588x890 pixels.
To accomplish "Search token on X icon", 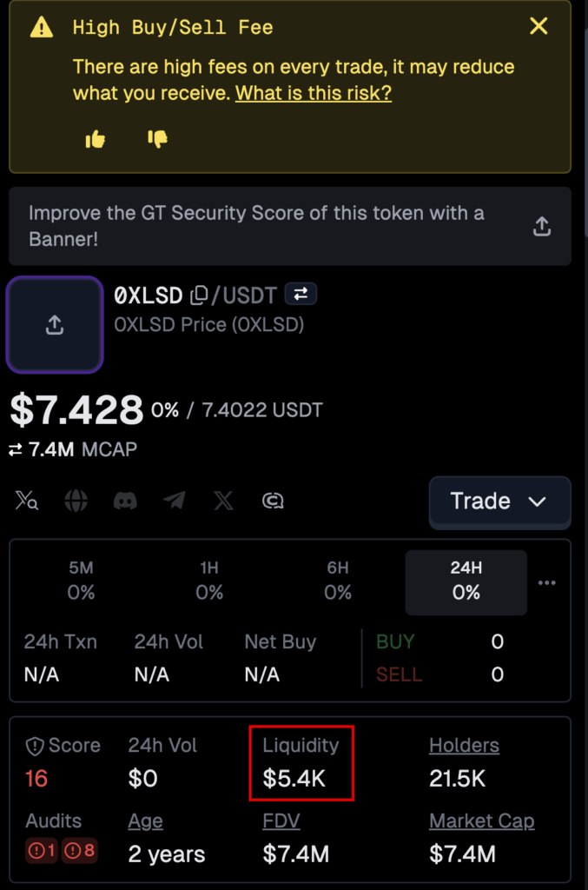I will (x=27, y=501).
